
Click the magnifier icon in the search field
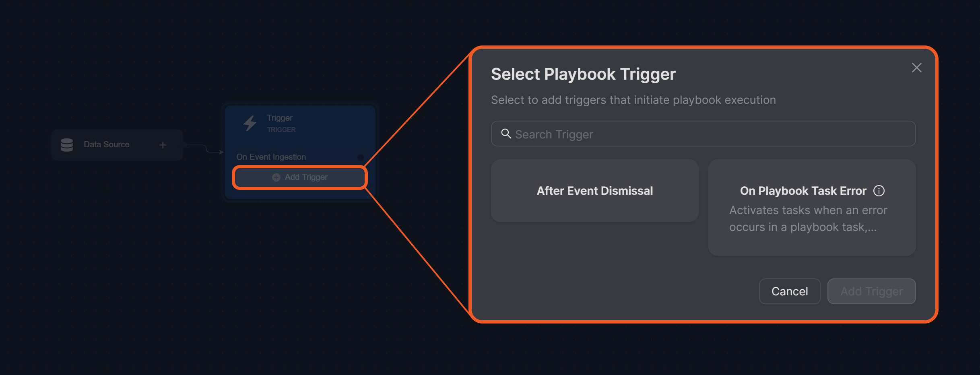(x=506, y=134)
